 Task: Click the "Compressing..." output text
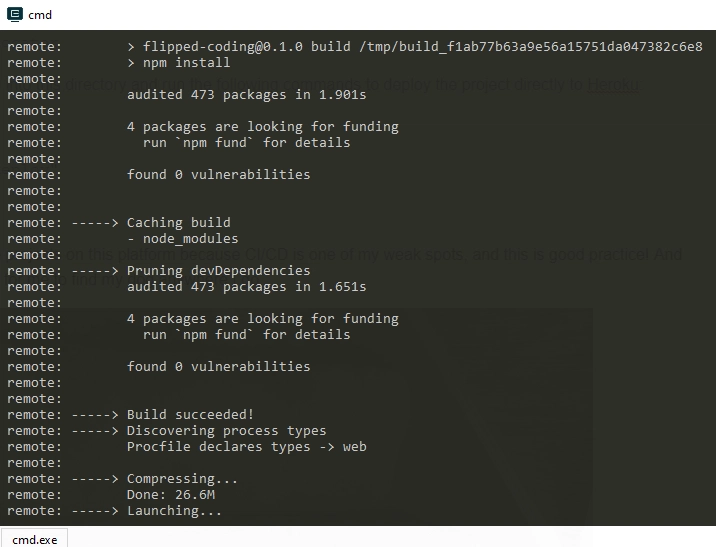tap(182, 479)
